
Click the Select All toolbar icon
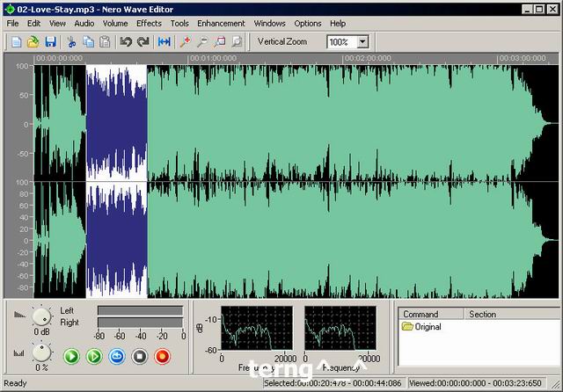(165, 42)
